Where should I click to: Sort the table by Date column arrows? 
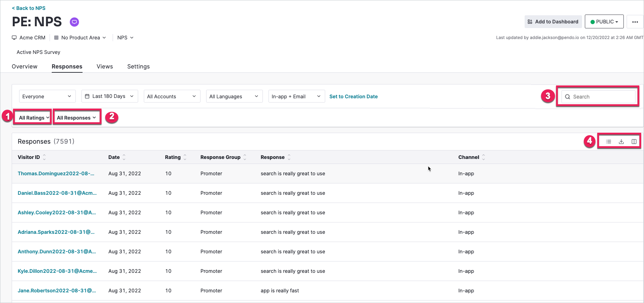point(124,157)
